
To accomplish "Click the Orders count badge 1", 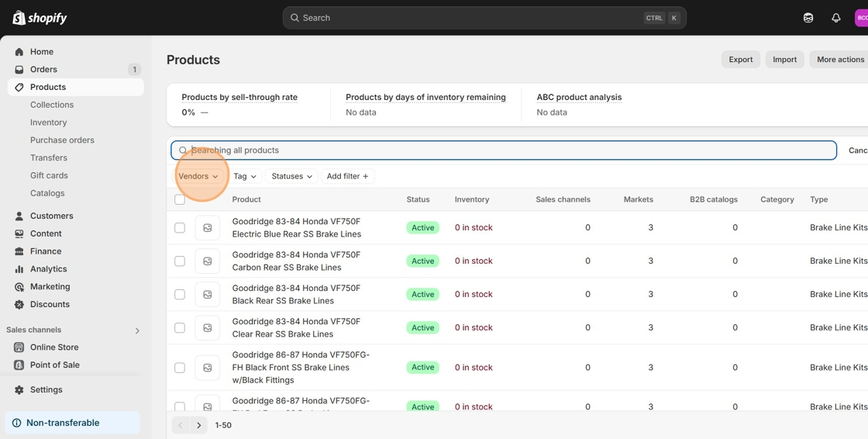I will (x=134, y=69).
